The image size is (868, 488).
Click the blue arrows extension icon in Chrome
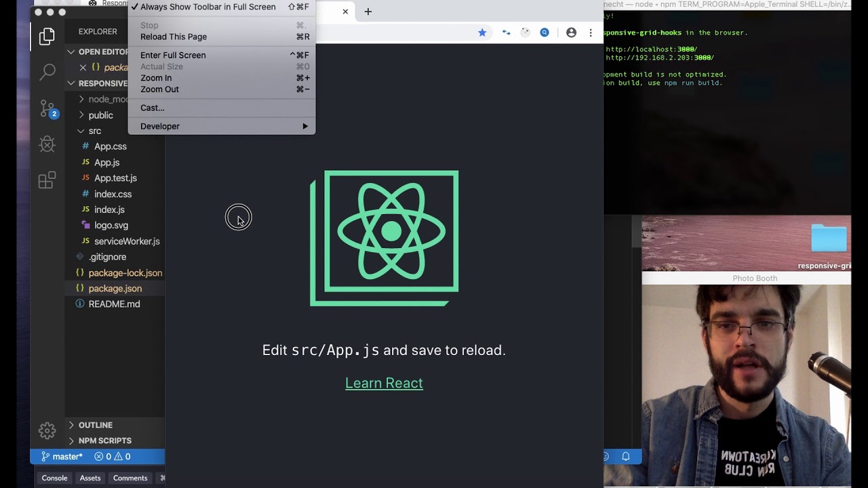tap(506, 33)
